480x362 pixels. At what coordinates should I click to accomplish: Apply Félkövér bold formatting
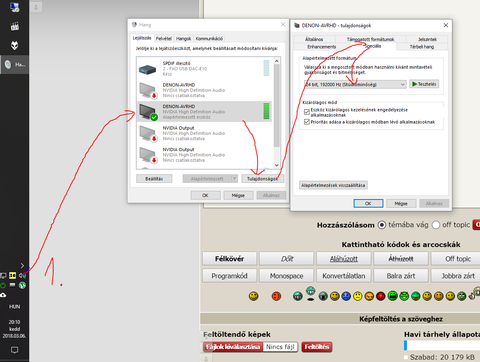click(229, 259)
